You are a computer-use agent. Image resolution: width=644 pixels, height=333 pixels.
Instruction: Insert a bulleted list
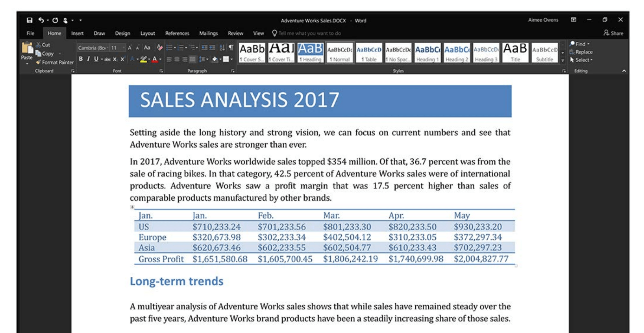tap(169, 48)
